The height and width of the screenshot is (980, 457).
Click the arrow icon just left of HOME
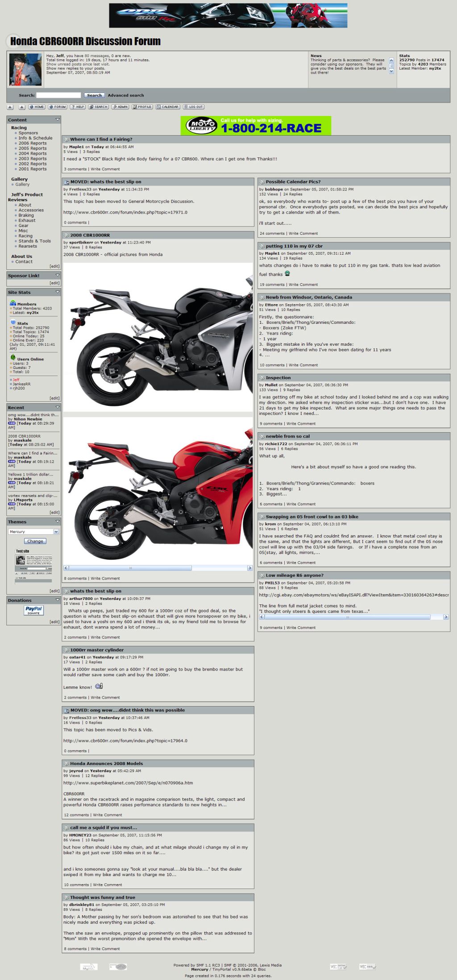click(22, 107)
